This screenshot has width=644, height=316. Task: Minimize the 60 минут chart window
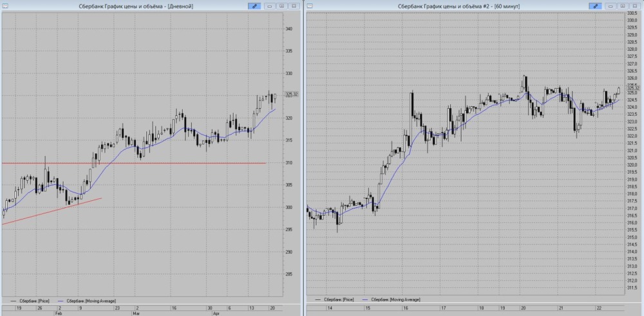[x=611, y=6]
